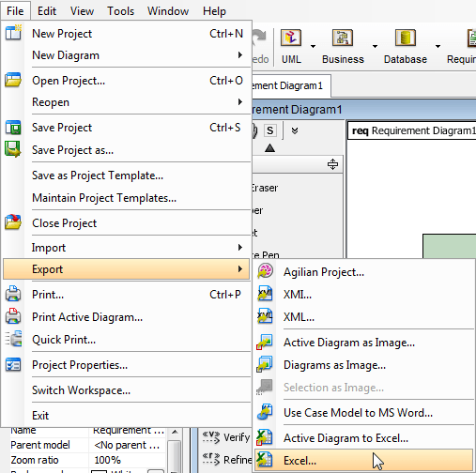The height and width of the screenshot is (473, 476).
Task: Click the Database toolbar icon
Action: click(406, 38)
